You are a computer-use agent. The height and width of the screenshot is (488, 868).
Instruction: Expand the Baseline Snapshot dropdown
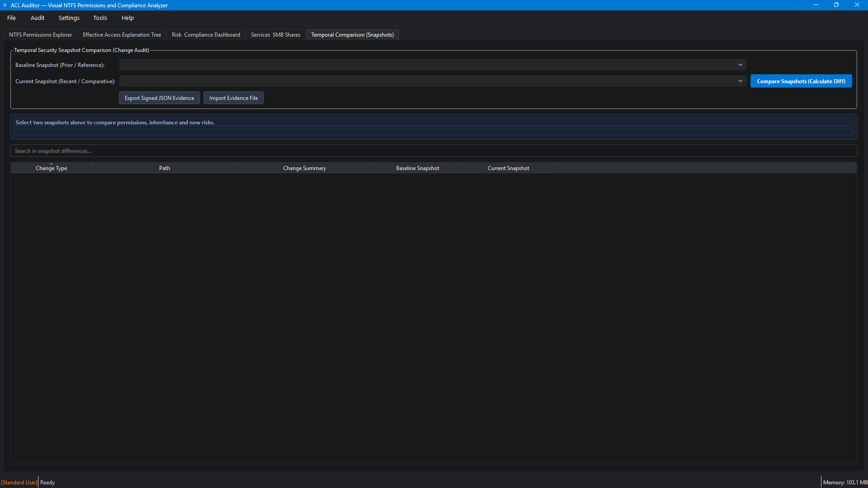pyautogui.click(x=432, y=65)
